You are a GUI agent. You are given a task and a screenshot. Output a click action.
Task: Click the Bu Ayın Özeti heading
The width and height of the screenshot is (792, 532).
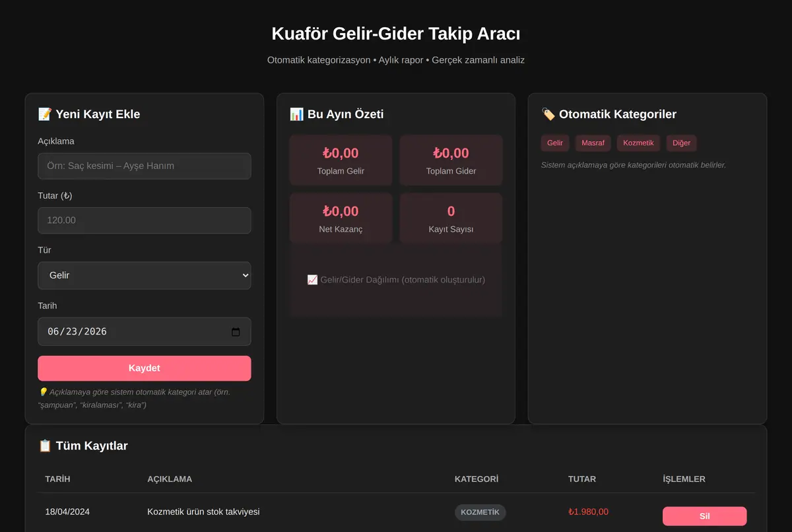click(x=337, y=114)
